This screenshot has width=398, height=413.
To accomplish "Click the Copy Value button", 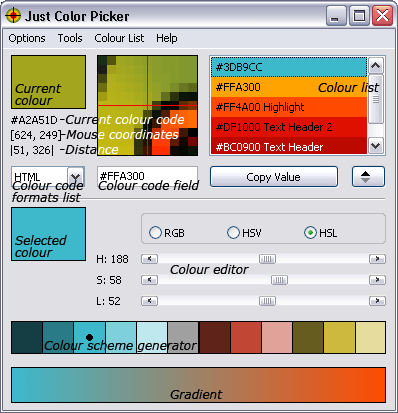I will [x=274, y=177].
